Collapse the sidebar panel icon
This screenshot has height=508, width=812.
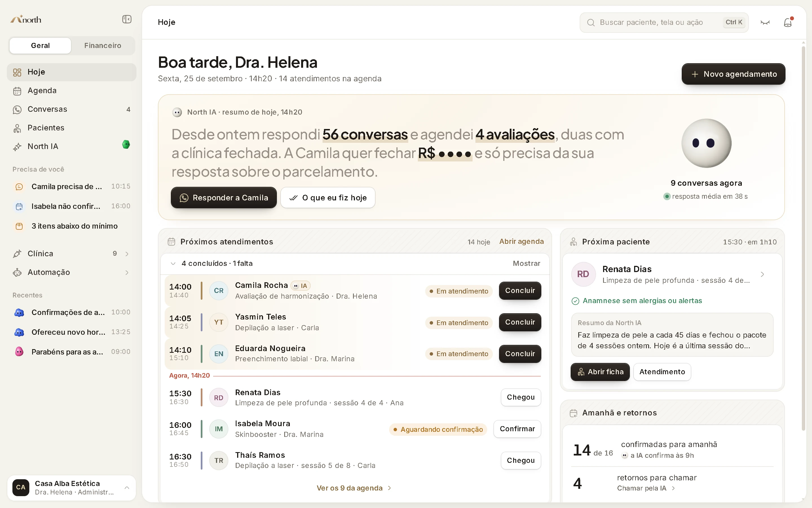[127, 19]
